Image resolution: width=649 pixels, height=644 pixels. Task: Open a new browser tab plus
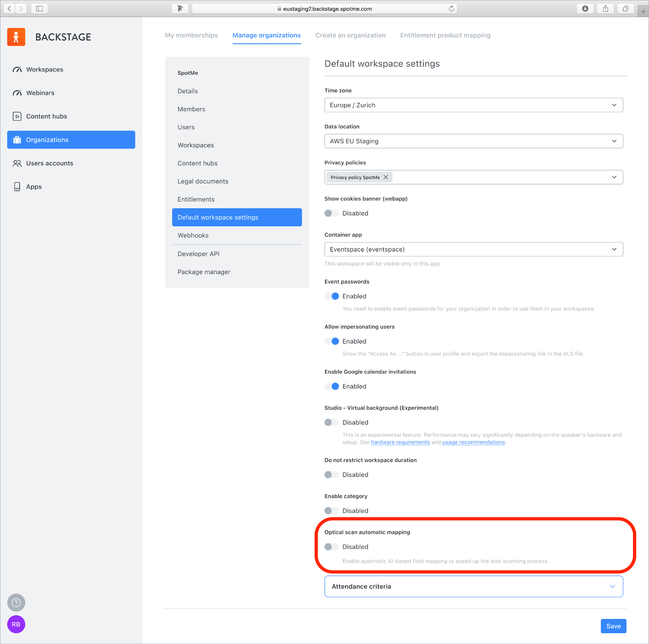click(x=643, y=11)
